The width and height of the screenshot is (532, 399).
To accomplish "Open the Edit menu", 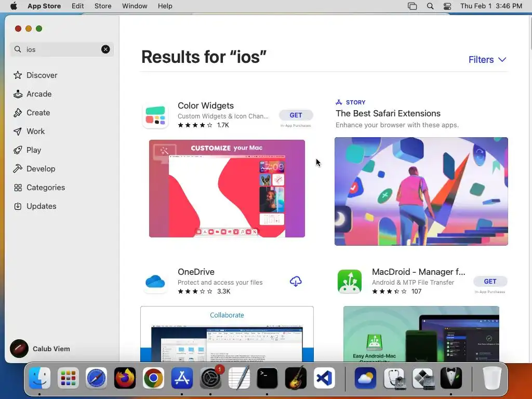I will 78,6.
